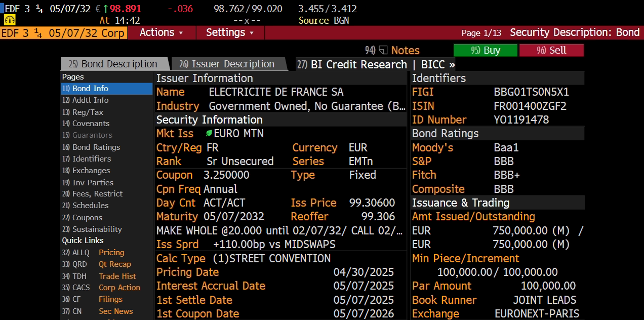This screenshot has width=644, height=320.
Task: Open BI Credit Research BICC tab
Action: tap(376, 64)
